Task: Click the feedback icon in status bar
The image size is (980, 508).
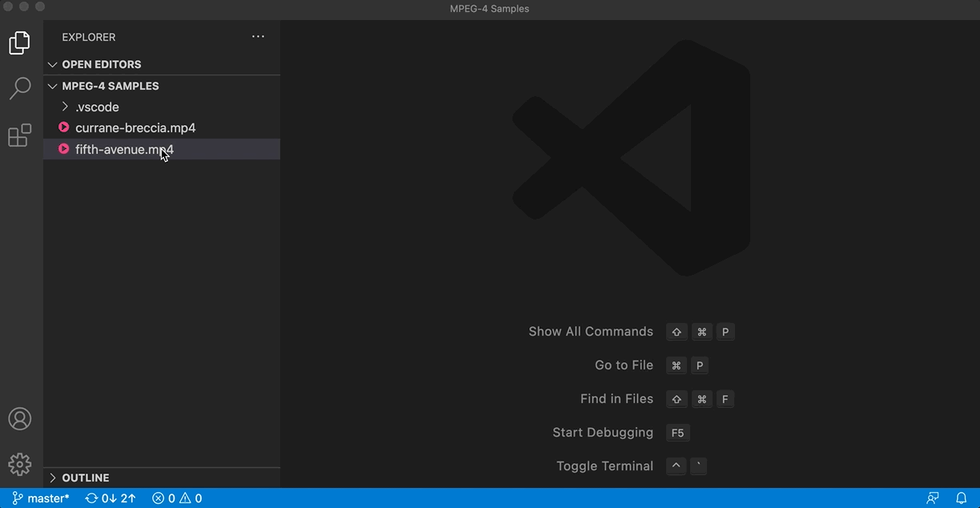Action: click(933, 498)
